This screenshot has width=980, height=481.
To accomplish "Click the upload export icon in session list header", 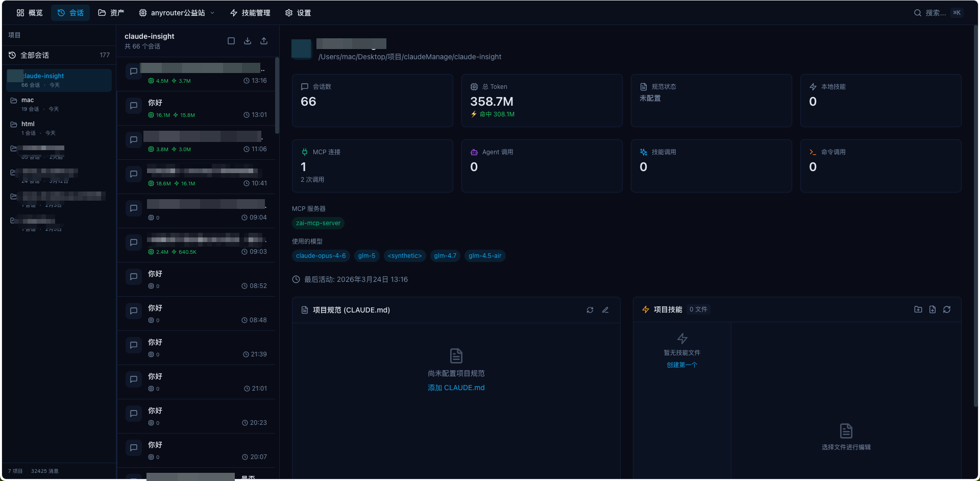I will point(264,41).
